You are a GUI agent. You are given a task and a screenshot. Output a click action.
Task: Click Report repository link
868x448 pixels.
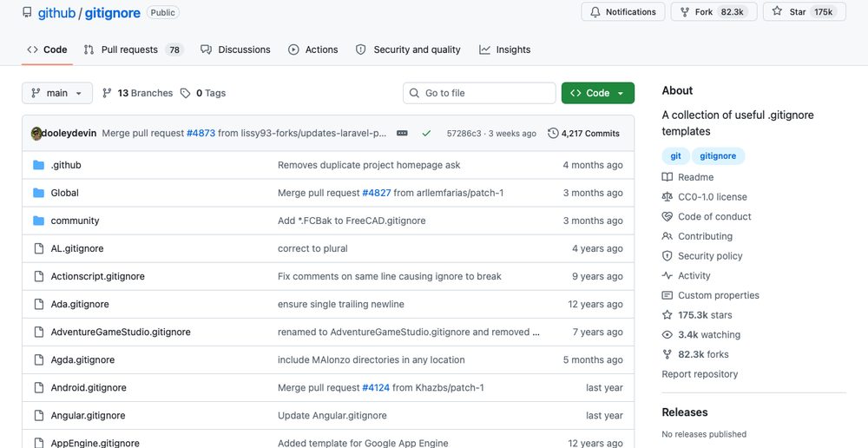(700, 374)
